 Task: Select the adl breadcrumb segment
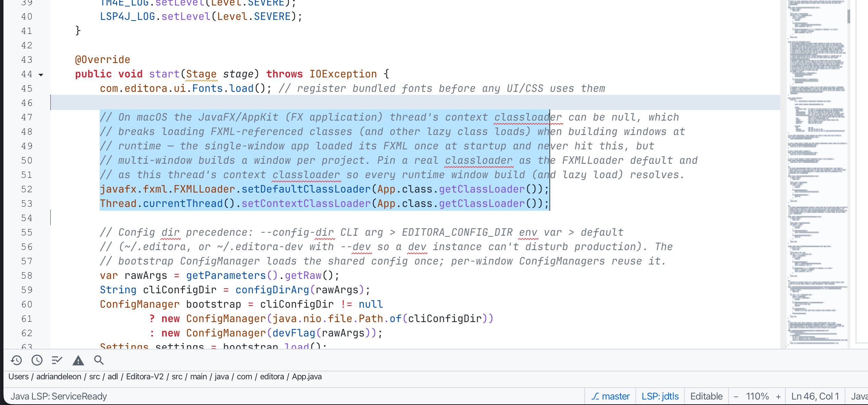tap(113, 377)
